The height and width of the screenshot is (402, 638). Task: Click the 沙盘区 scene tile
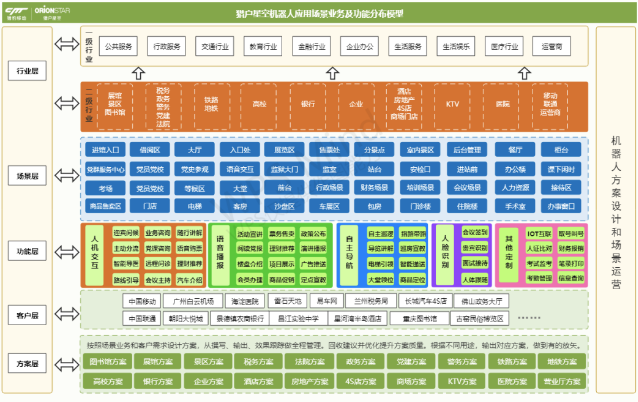pyautogui.click(x=284, y=206)
